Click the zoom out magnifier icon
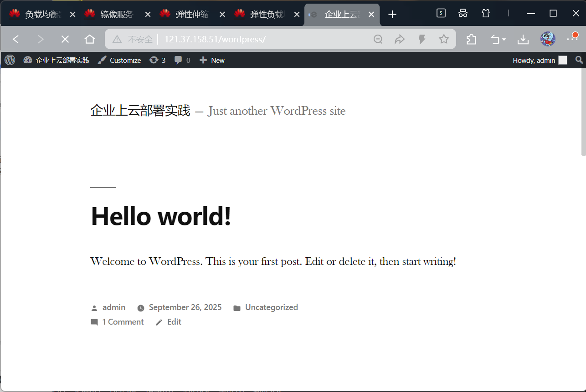This screenshot has height=392, width=586. pos(378,40)
